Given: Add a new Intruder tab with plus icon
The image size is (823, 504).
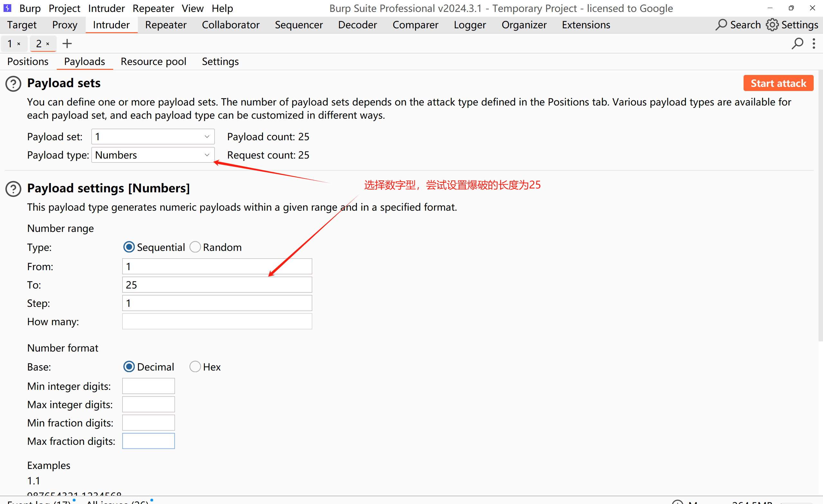Looking at the screenshot, I should click(67, 43).
